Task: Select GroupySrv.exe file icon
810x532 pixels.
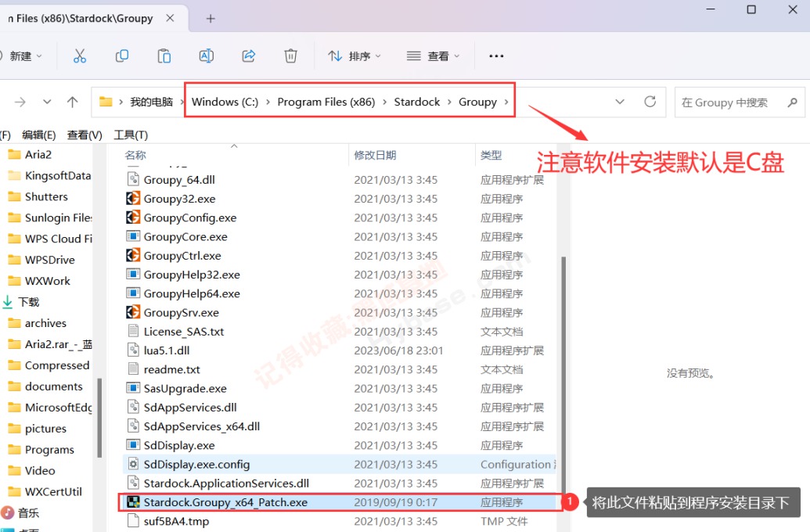Action: [133, 312]
